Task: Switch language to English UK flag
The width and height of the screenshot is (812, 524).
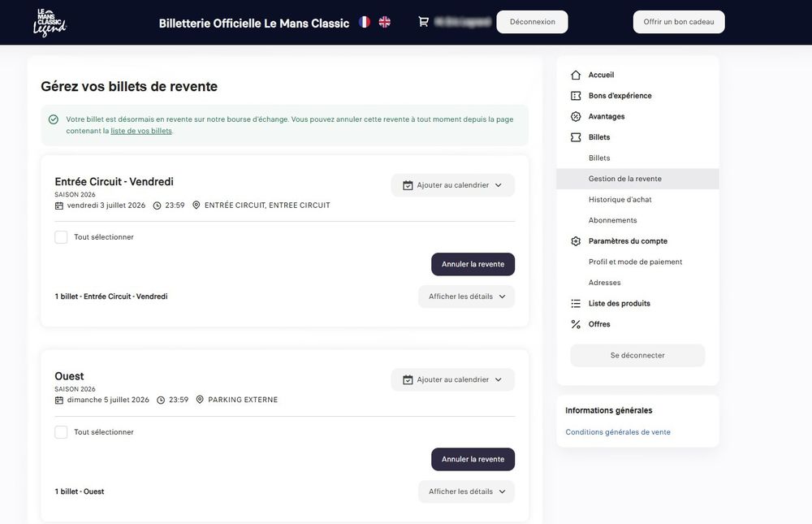Action: [384, 22]
